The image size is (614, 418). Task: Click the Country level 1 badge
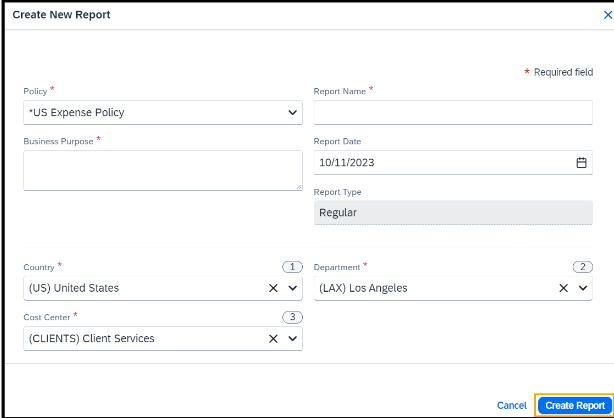tap(292, 267)
